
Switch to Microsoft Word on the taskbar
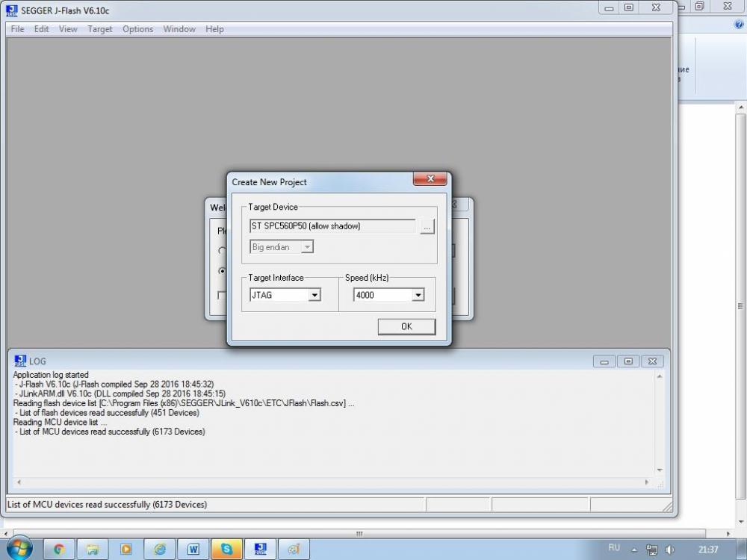(193, 550)
